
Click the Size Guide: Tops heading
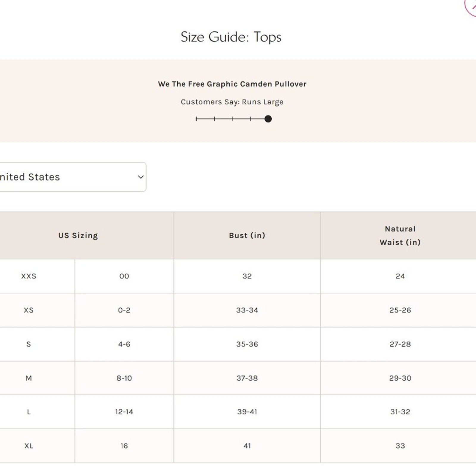click(x=231, y=37)
